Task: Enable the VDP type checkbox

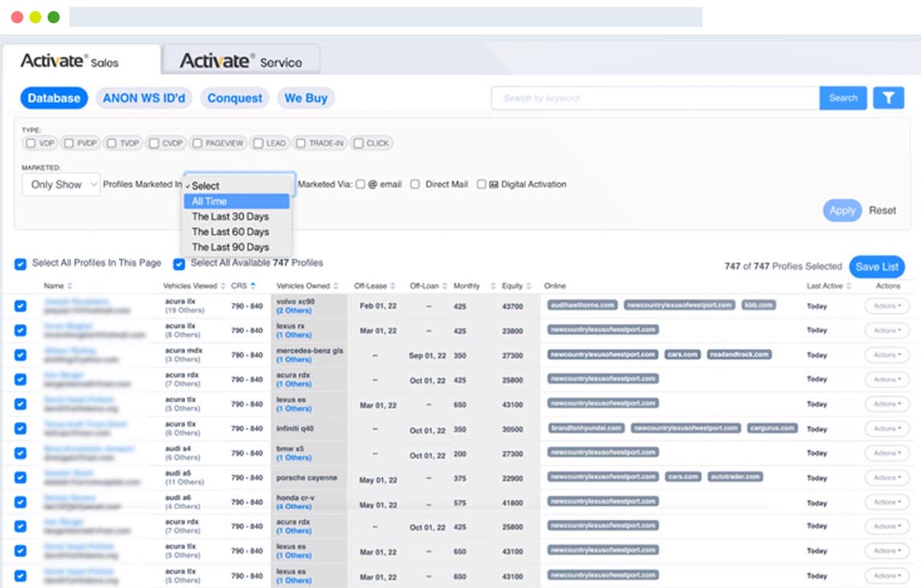Action: coord(30,143)
